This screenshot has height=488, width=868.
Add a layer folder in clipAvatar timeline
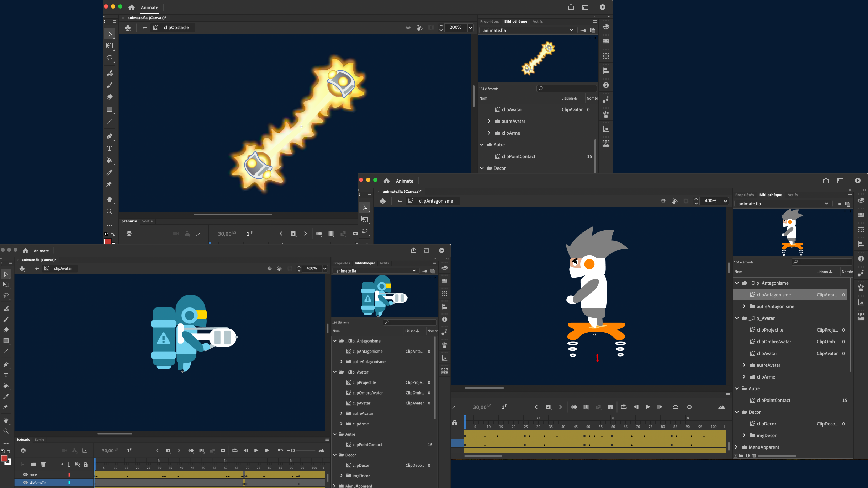tap(33, 464)
